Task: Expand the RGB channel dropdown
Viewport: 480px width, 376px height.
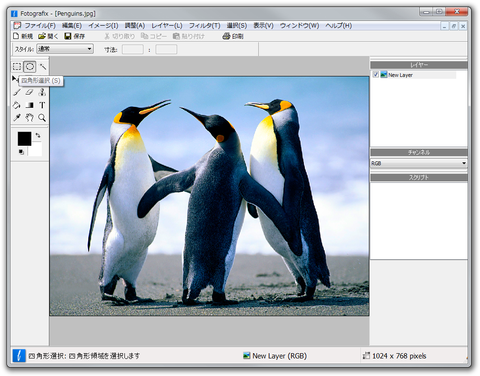Action: [419, 163]
